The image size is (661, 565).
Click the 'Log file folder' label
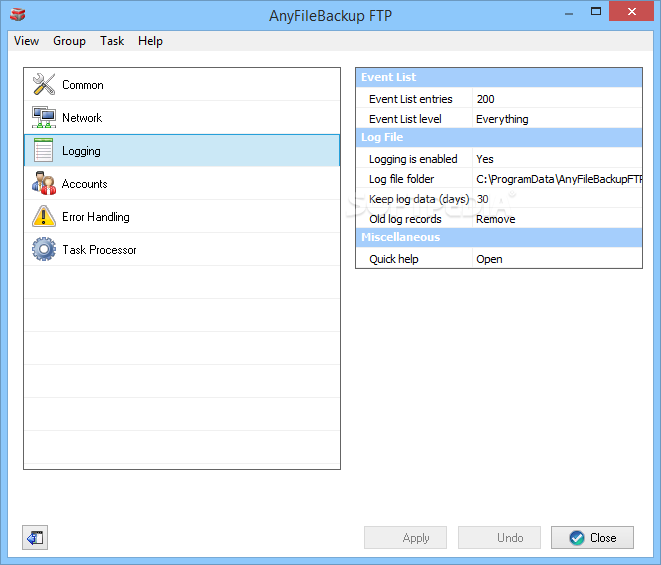pyautogui.click(x=401, y=179)
